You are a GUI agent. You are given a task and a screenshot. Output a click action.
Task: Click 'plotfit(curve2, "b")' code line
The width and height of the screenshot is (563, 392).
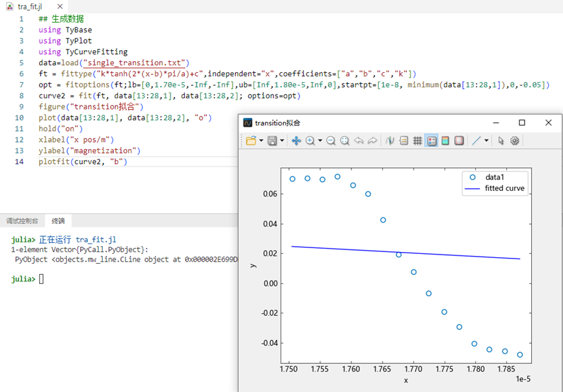pyautogui.click(x=83, y=161)
